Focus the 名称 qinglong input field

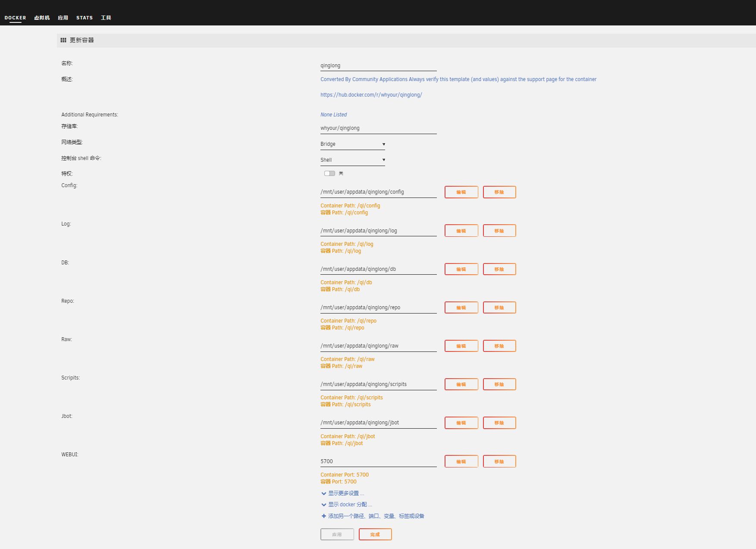(x=378, y=66)
